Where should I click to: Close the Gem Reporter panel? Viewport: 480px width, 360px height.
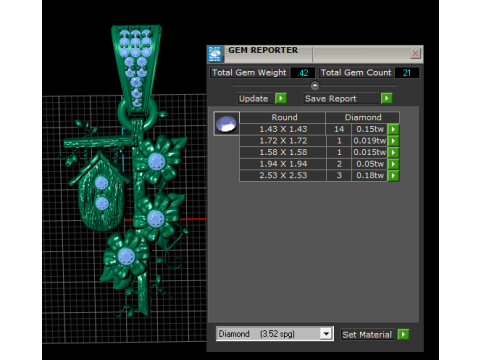(415, 53)
